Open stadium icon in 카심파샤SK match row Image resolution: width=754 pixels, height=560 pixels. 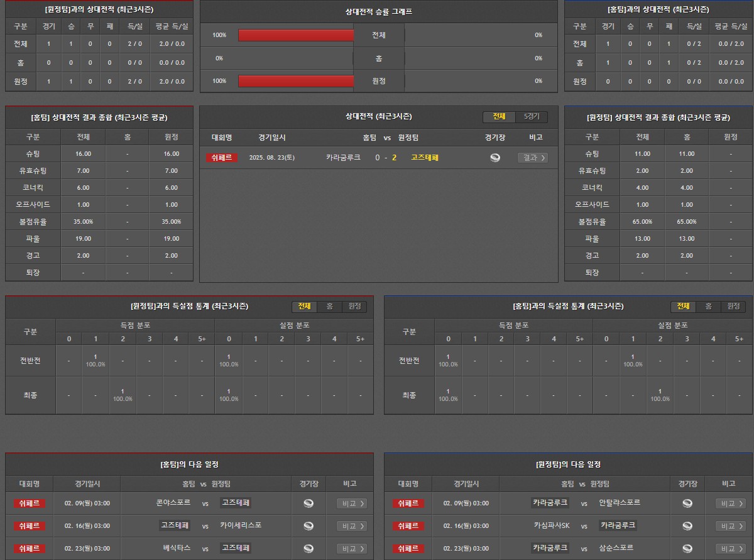tap(687, 526)
